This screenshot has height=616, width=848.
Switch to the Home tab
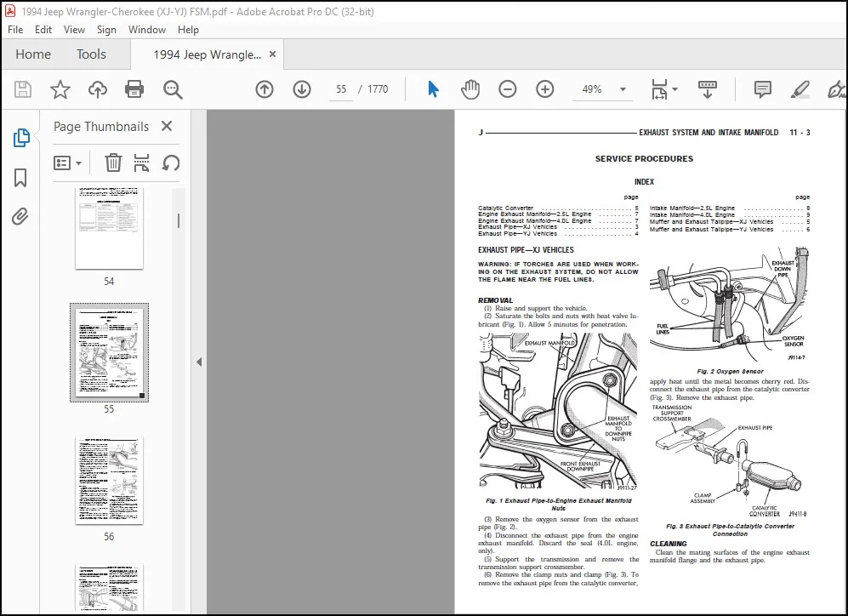pyautogui.click(x=33, y=54)
